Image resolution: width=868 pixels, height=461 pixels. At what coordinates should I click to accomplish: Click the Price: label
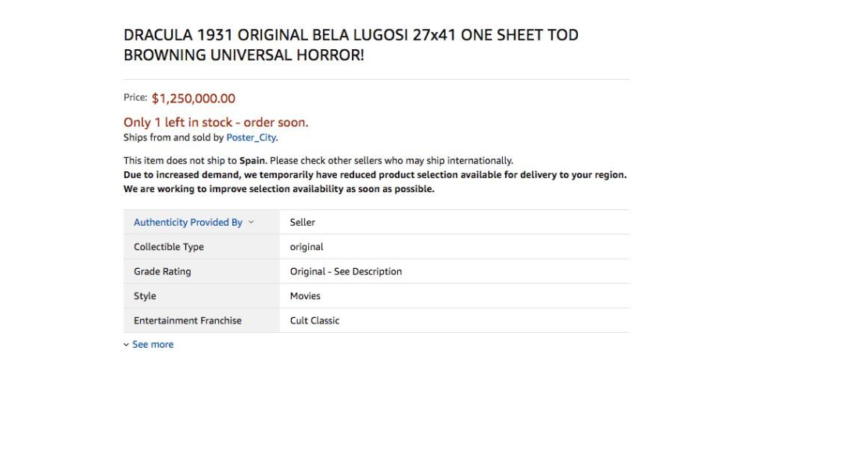point(135,98)
